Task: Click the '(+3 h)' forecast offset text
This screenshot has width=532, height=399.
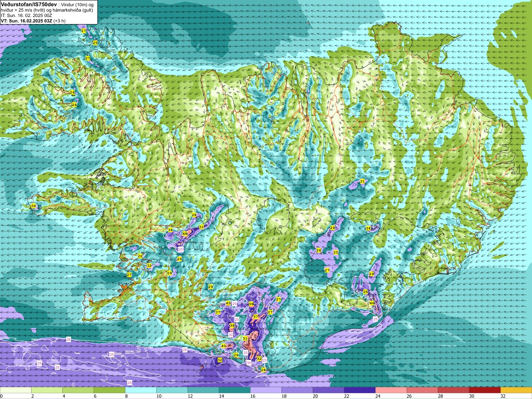Action: [x=59, y=21]
